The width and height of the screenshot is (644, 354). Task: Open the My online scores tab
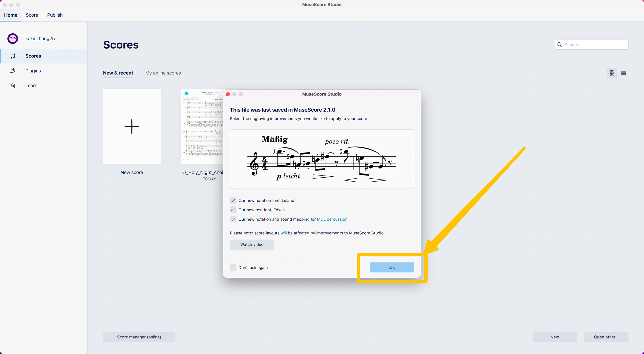(163, 73)
